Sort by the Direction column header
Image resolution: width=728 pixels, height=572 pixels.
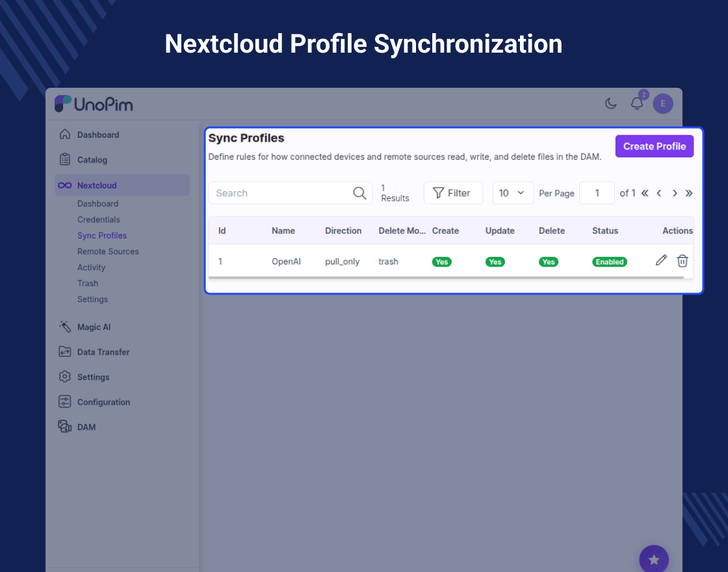coord(343,231)
